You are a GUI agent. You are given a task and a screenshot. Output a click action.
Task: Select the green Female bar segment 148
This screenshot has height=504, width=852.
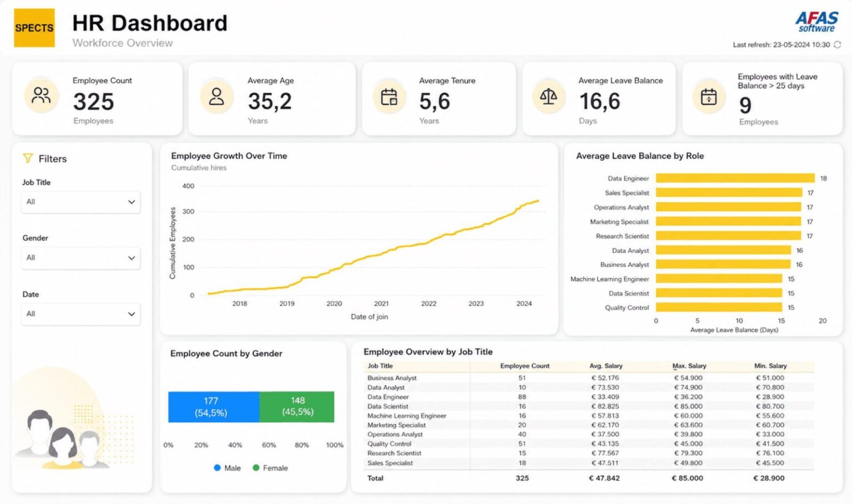(297, 407)
